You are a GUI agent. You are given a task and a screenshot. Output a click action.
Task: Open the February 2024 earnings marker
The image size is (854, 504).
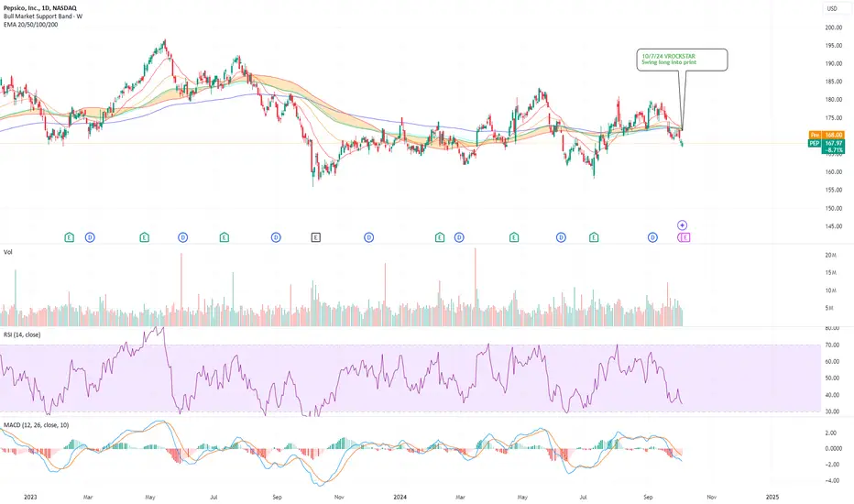(440, 237)
